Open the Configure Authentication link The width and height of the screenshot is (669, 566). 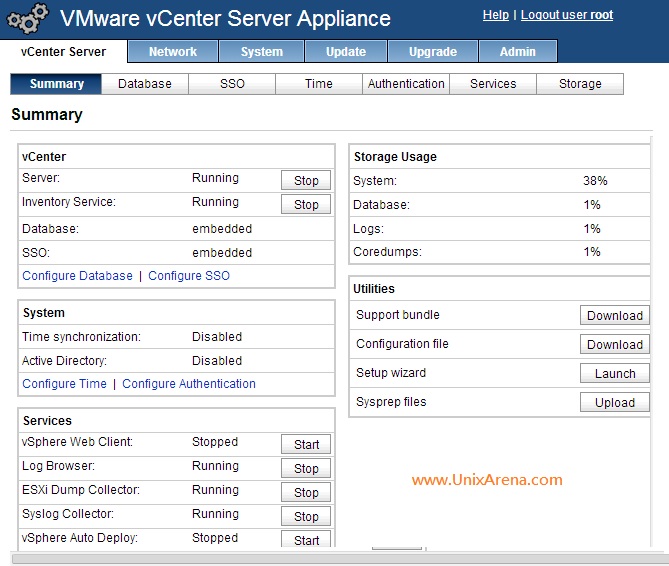[x=189, y=383]
